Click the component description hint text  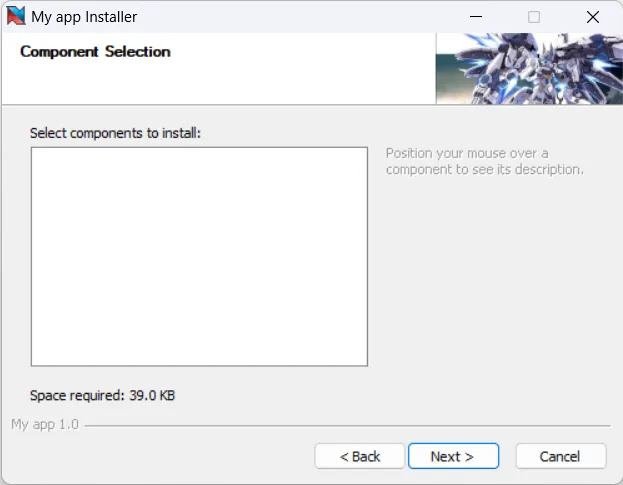tap(483, 162)
